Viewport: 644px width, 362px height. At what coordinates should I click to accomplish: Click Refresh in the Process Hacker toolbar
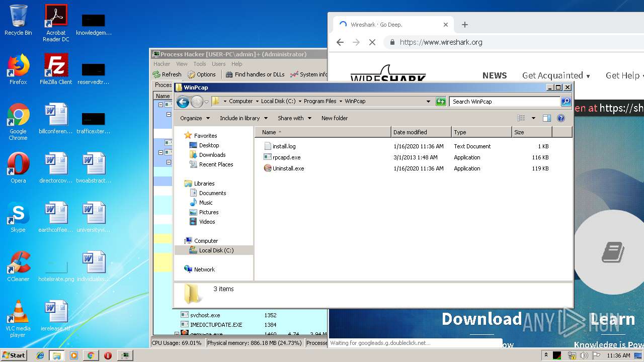pos(167,74)
